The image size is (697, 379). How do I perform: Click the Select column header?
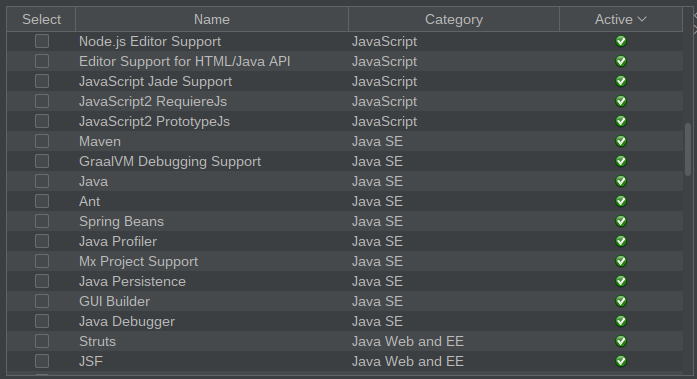click(x=41, y=19)
